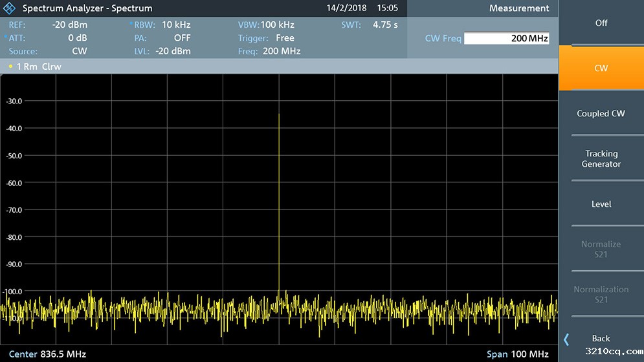
Task: Click the VBW value 100 kHz
Action: coord(277,25)
